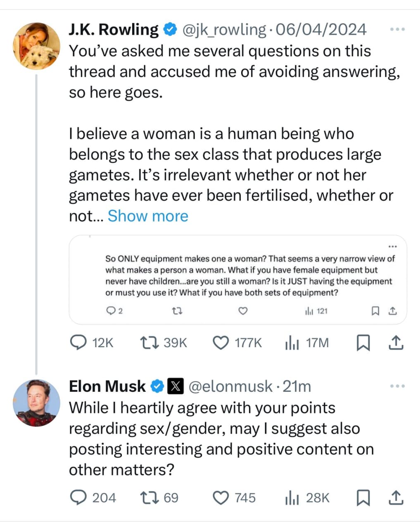This screenshot has width=420, height=529.
Task: Share Elon Musk's reply
Action: [396, 498]
